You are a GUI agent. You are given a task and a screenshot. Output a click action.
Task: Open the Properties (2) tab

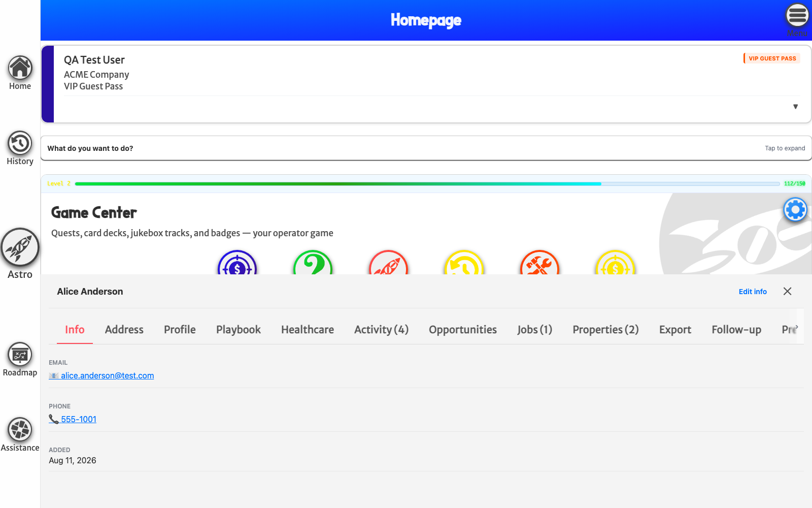606,329
